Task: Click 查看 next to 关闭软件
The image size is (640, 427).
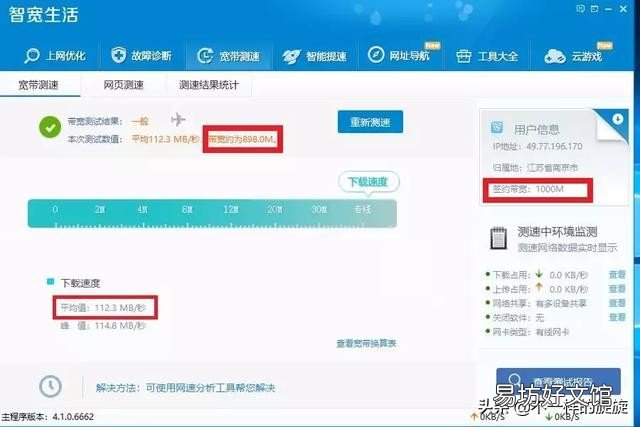Action: (617, 317)
